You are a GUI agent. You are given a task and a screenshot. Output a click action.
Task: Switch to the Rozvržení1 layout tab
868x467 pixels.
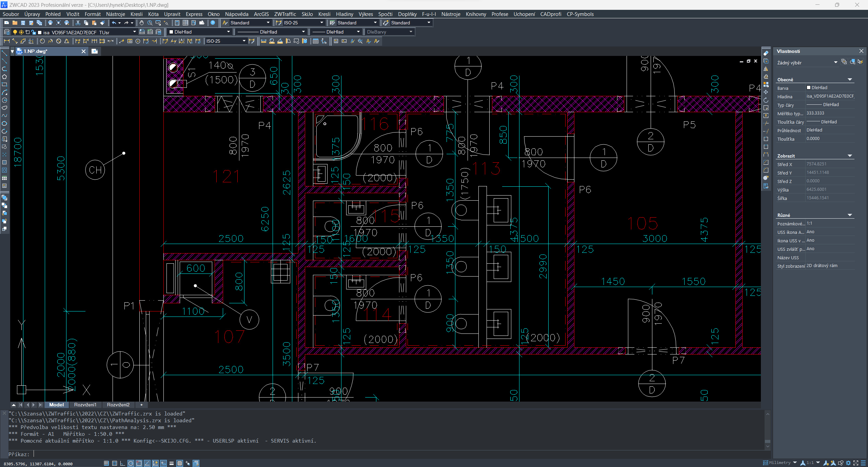click(85, 405)
